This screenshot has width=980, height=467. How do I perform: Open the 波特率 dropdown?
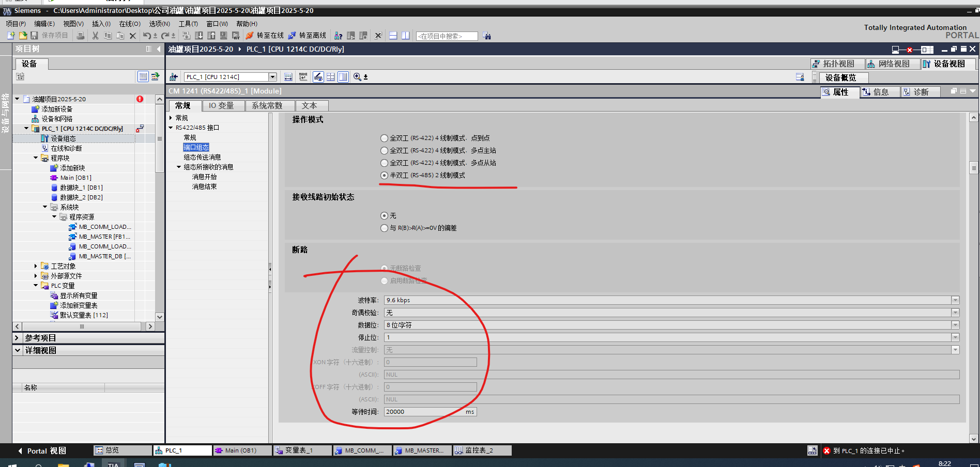pyautogui.click(x=954, y=300)
